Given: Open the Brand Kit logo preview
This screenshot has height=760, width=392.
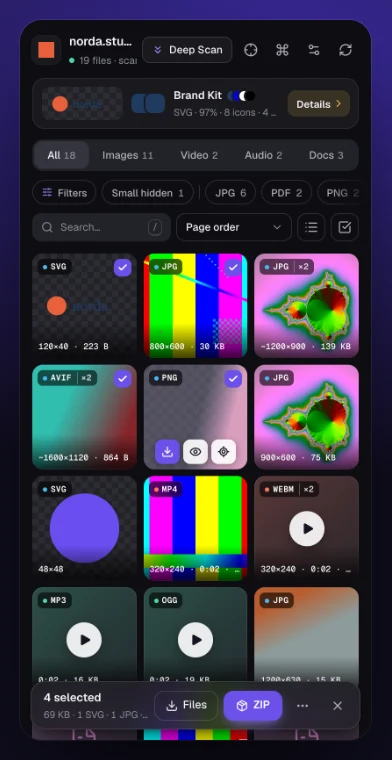Looking at the screenshot, I should 82,104.
